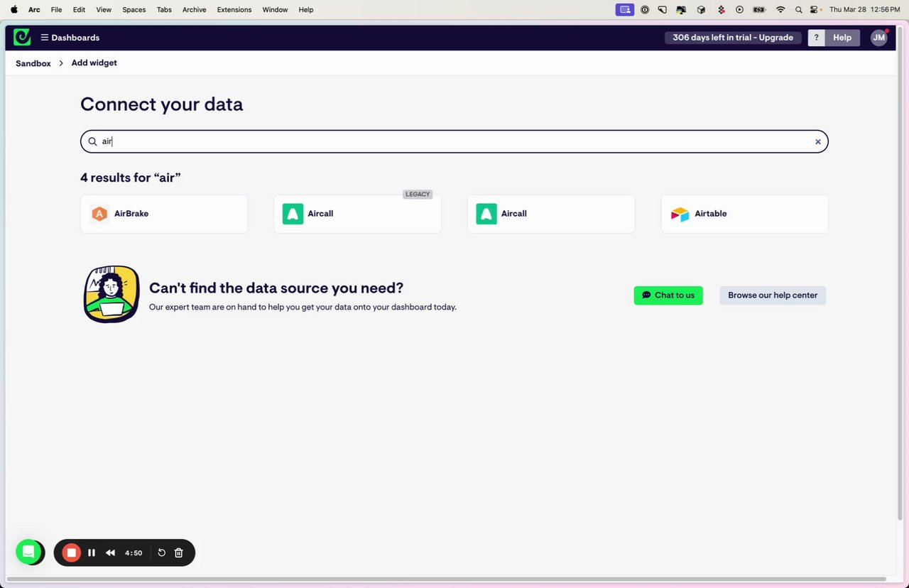Click into the data source search field
The height and width of the screenshot is (588, 909).
454,141
